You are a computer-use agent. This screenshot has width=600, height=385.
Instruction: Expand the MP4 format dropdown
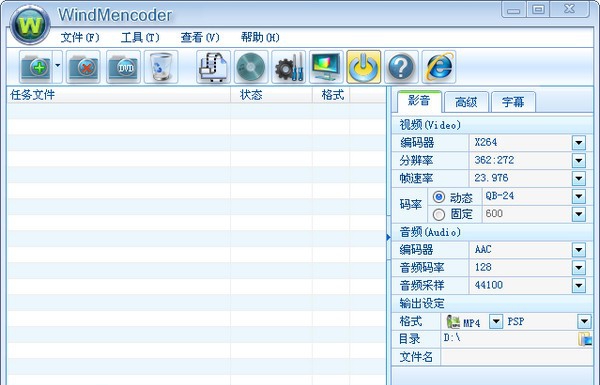[x=496, y=321]
